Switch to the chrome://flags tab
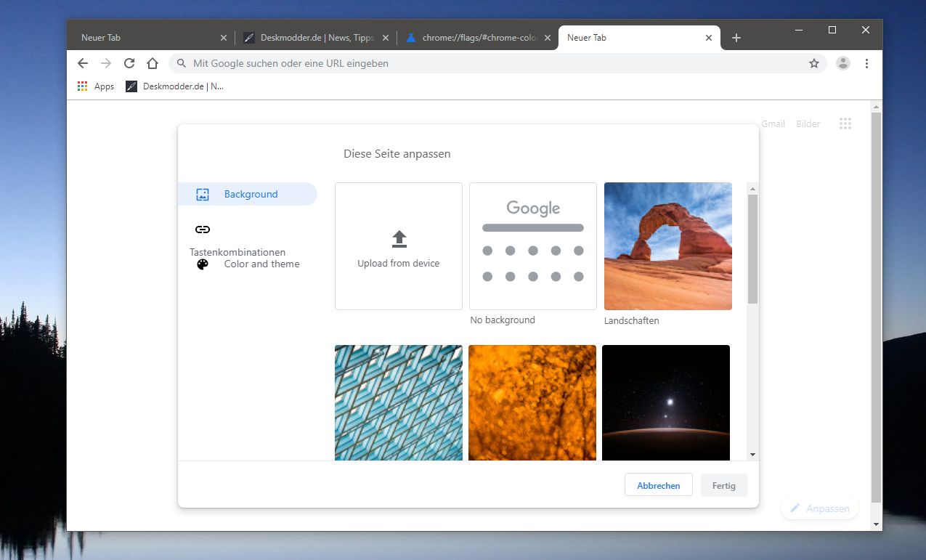The height and width of the screenshot is (560, 926). pyautogui.click(x=478, y=38)
